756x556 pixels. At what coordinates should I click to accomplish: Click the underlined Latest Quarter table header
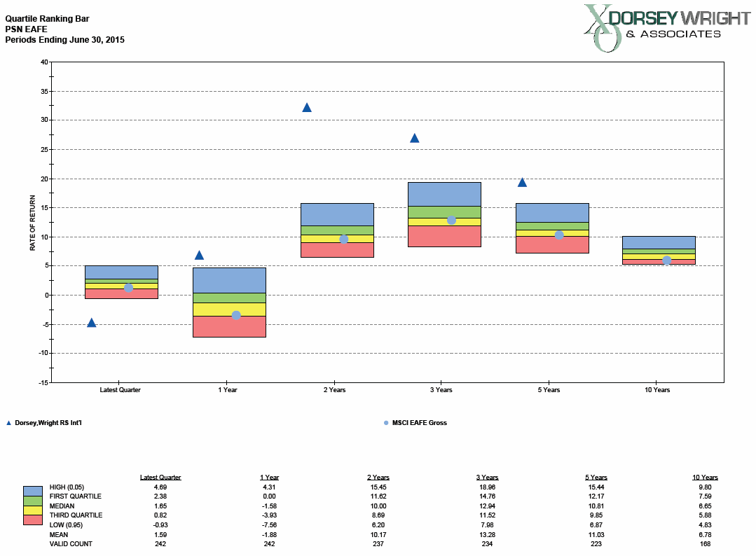160,478
